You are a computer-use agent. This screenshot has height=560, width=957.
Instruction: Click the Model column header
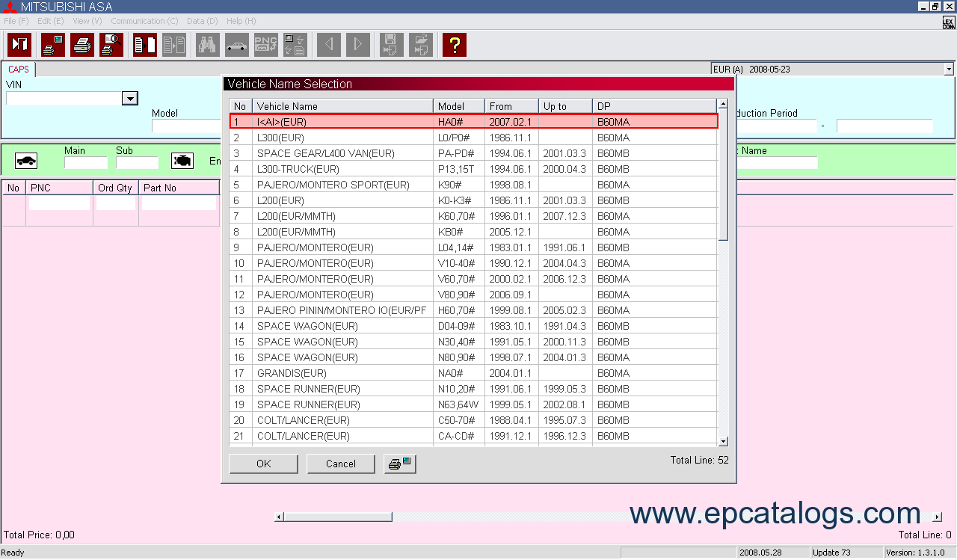click(459, 106)
